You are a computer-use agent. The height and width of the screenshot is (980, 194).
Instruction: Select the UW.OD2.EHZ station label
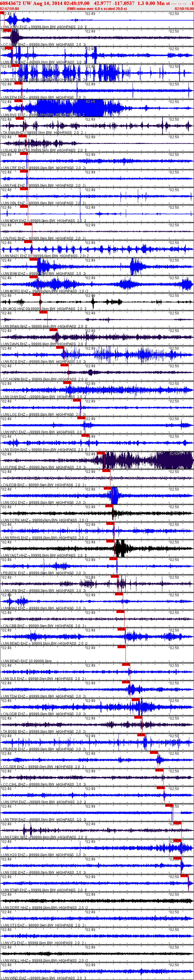(x=43, y=503)
